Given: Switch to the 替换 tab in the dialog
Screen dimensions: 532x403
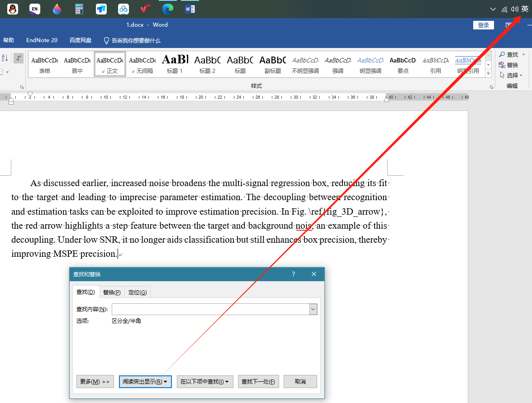Looking at the screenshot, I should (x=112, y=292).
